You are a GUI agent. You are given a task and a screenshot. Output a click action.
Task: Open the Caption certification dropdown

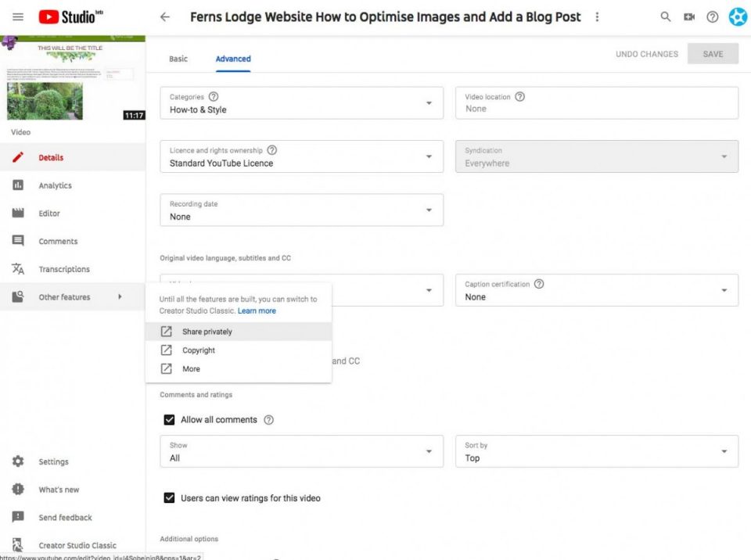coord(597,290)
